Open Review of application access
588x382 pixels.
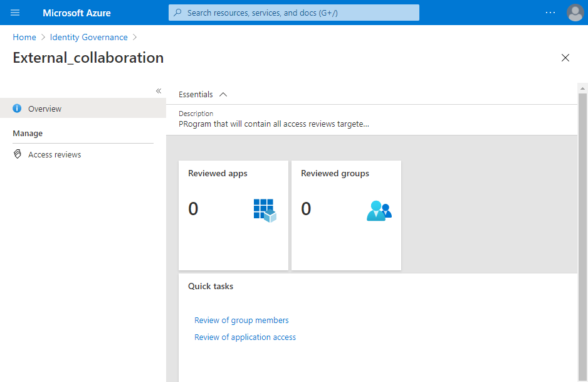[x=245, y=337]
